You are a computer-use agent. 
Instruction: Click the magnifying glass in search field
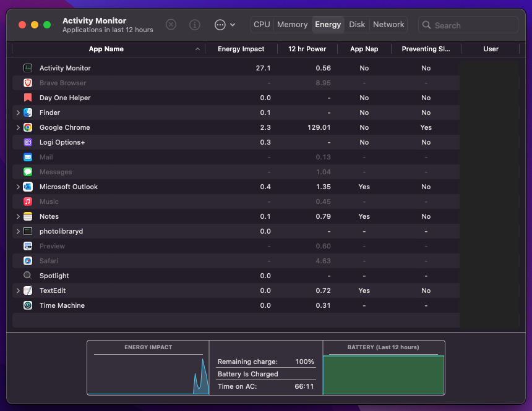(x=426, y=25)
